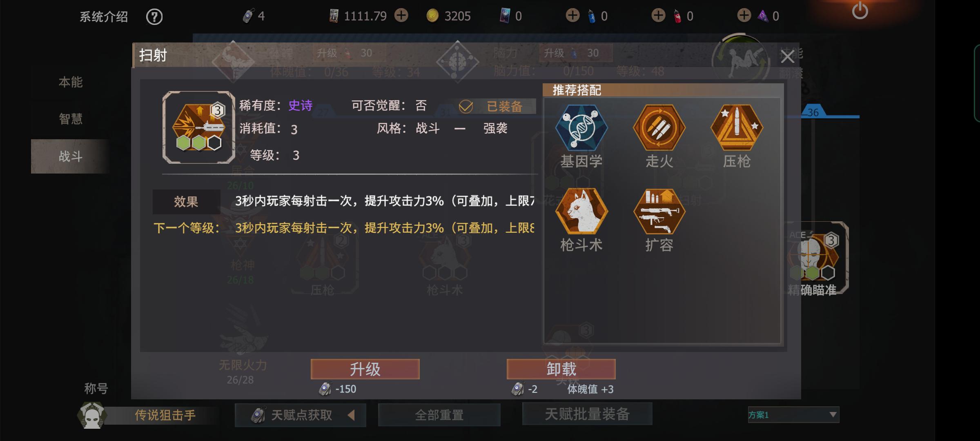Unequip the talent with 卸载 button
The width and height of the screenshot is (980, 441).
[561, 369]
